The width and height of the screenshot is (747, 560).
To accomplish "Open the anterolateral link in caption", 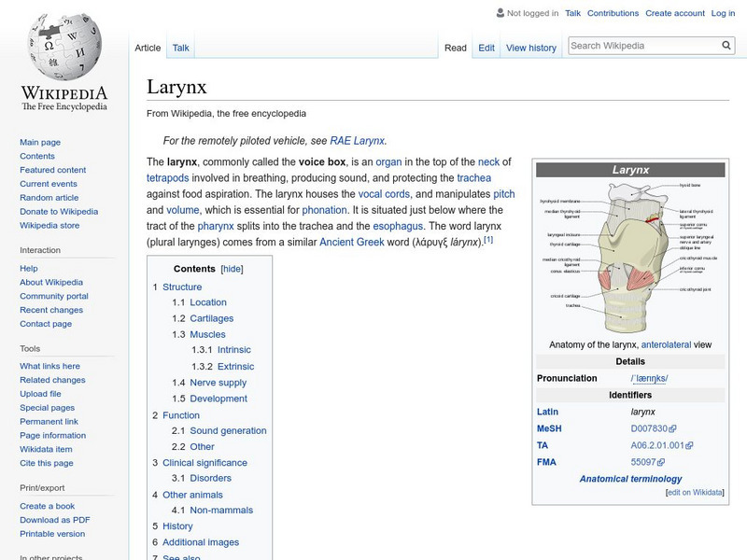I will coord(666,344).
